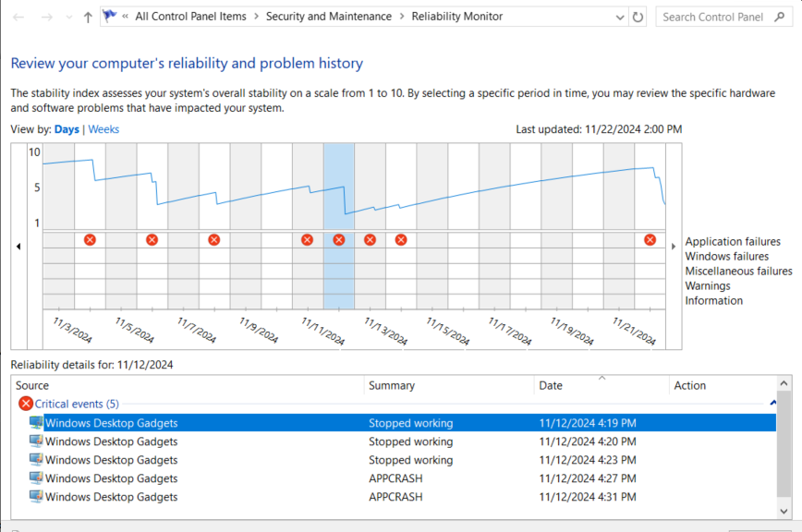The width and height of the screenshot is (802, 532).
Task: Click the details list scroll up arrow
Action: tap(784, 382)
